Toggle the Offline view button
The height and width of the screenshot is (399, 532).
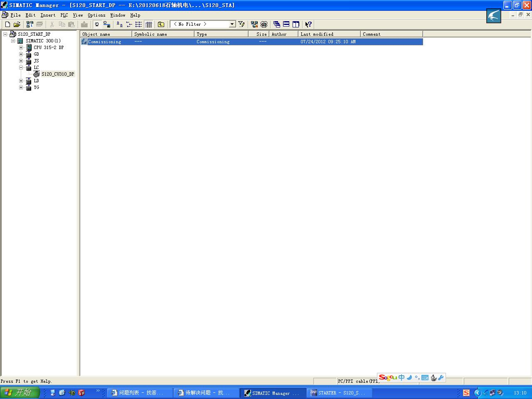click(x=97, y=25)
